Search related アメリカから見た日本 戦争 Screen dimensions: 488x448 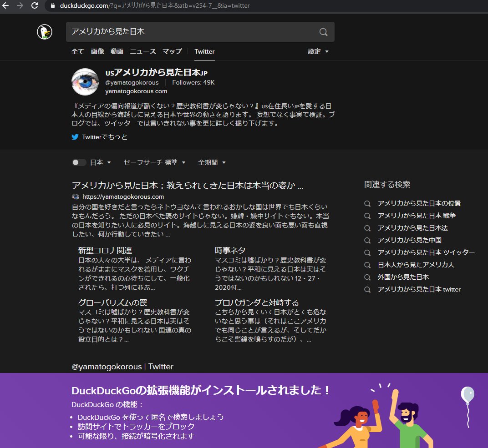pyautogui.click(x=417, y=216)
